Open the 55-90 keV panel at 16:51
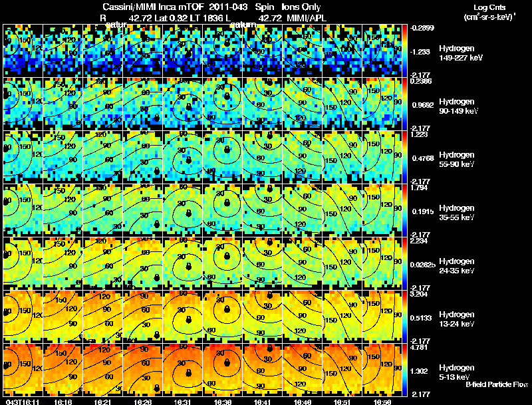This screenshot has height=405, width=532. [343, 157]
